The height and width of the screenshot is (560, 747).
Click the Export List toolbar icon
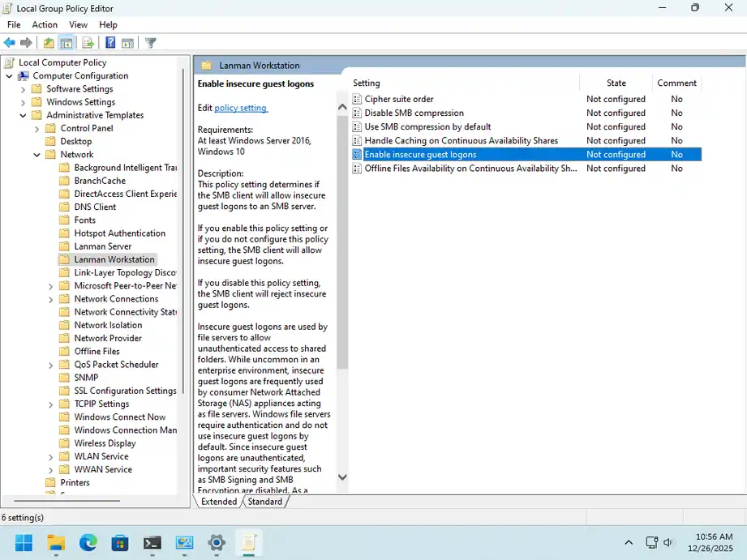[x=88, y=43]
